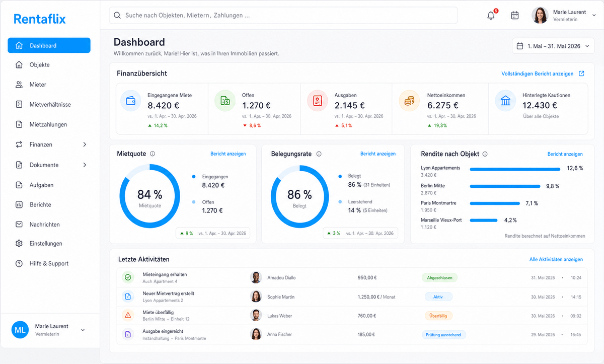Click the red overdue warning icon for Miete überfällig

[x=128, y=315]
